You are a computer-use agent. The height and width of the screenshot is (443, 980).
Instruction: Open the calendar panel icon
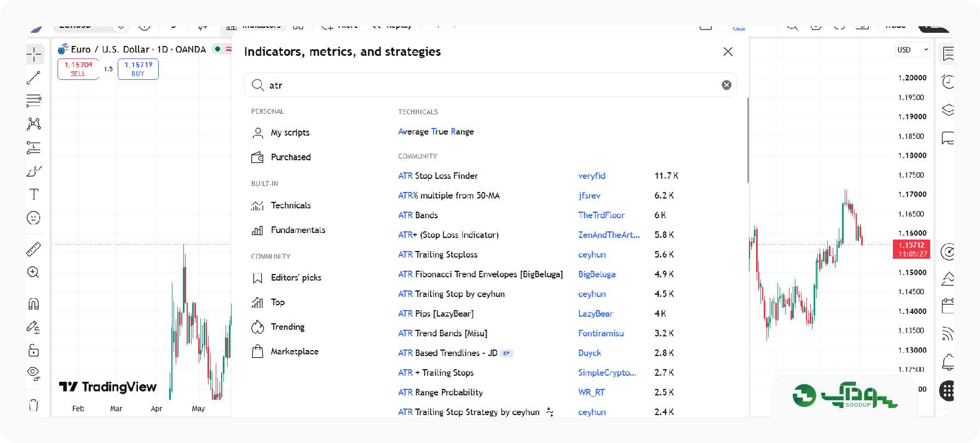click(x=948, y=305)
